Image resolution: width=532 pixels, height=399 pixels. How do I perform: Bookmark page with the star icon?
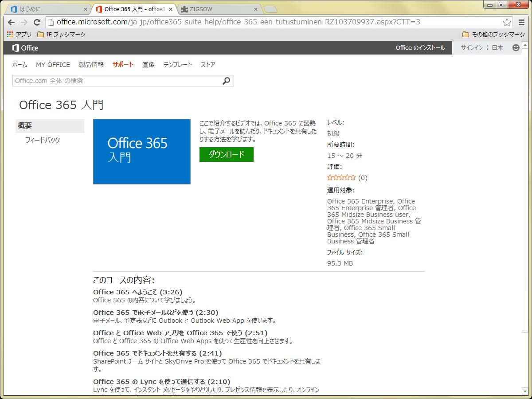click(x=507, y=22)
